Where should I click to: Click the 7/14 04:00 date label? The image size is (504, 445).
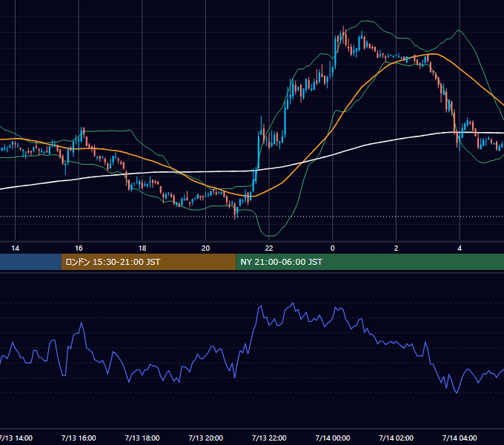tap(460, 438)
